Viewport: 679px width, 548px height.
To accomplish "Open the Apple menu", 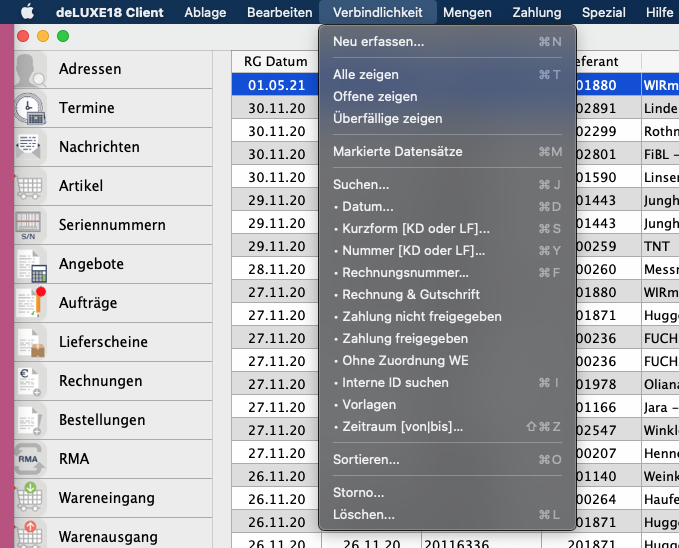I will click(27, 12).
